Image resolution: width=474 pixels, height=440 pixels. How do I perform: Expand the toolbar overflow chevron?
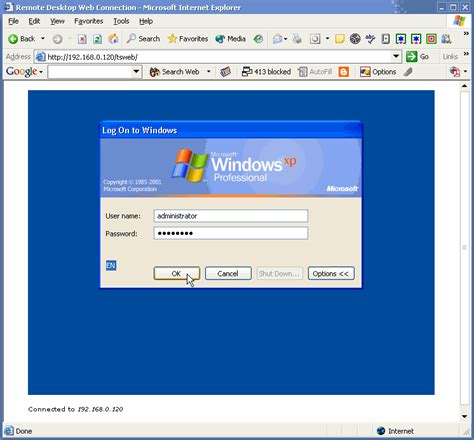point(466,33)
